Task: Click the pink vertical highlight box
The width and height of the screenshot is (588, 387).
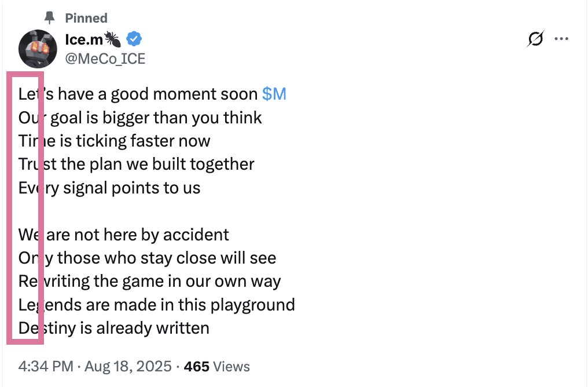Action: (x=25, y=207)
